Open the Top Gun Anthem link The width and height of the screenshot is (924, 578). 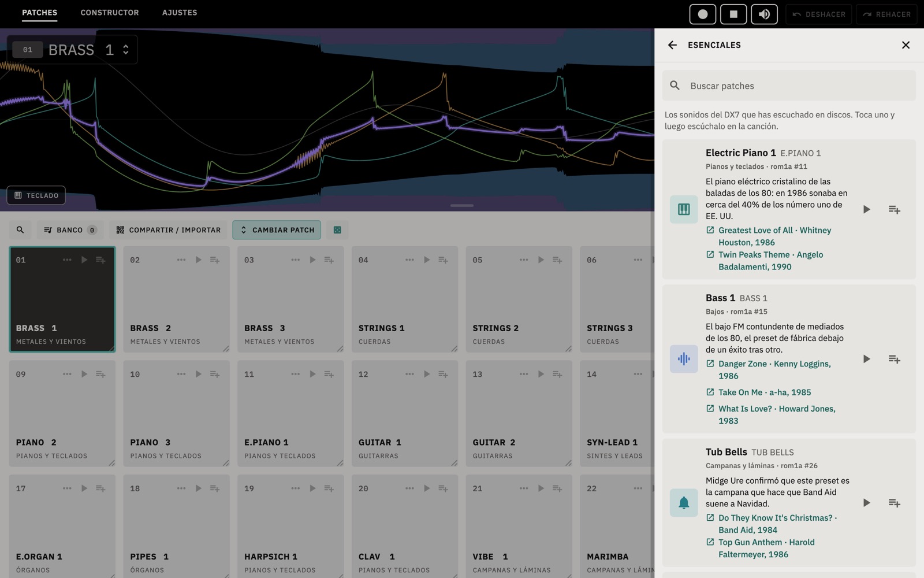click(761, 549)
